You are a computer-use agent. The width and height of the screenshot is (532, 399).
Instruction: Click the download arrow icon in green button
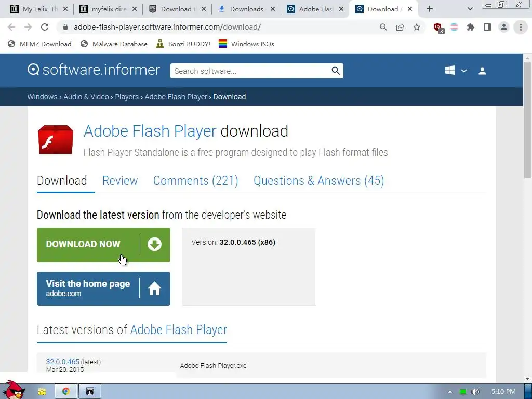[x=154, y=244]
